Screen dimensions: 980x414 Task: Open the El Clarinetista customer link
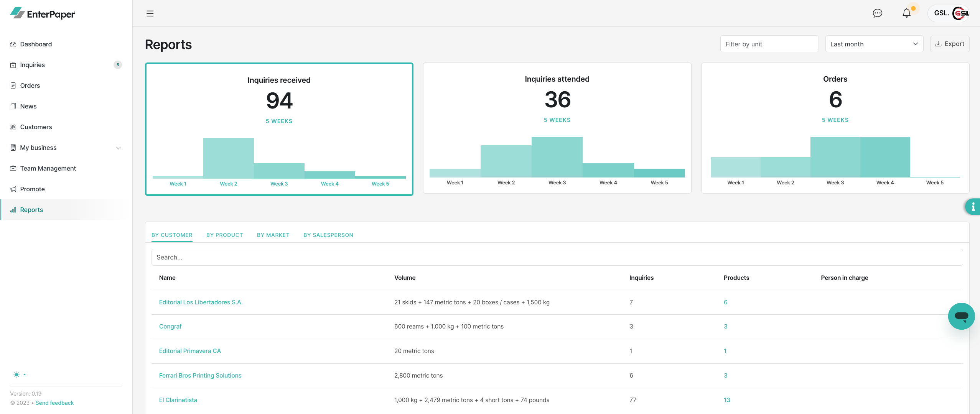click(x=178, y=400)
